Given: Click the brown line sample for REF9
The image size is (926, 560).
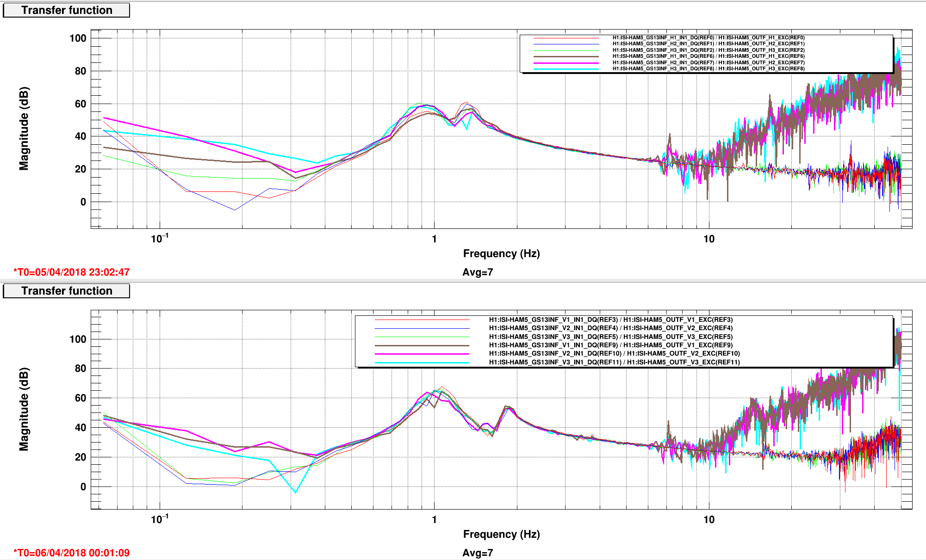Looking at the screenshot, I should click(422, 345).
